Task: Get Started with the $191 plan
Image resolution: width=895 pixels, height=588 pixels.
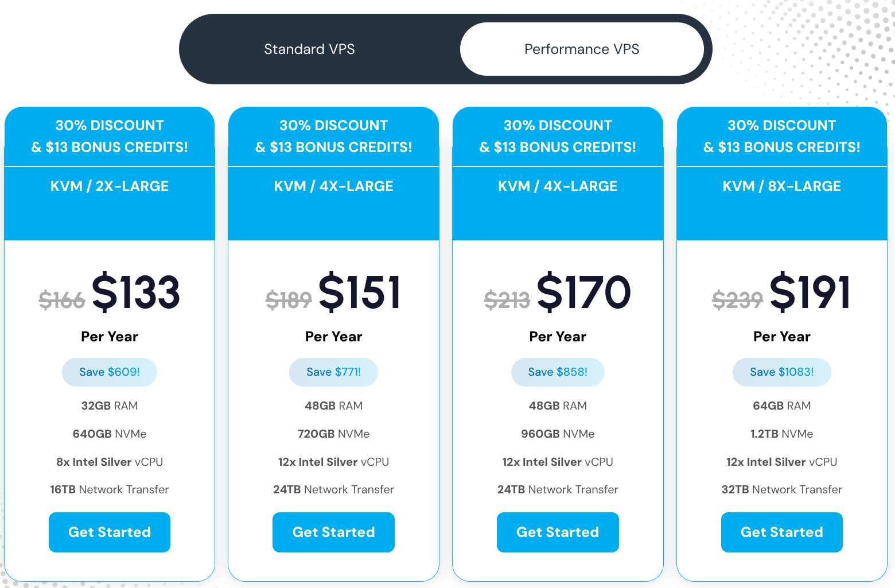Action: tap(782, 532)
